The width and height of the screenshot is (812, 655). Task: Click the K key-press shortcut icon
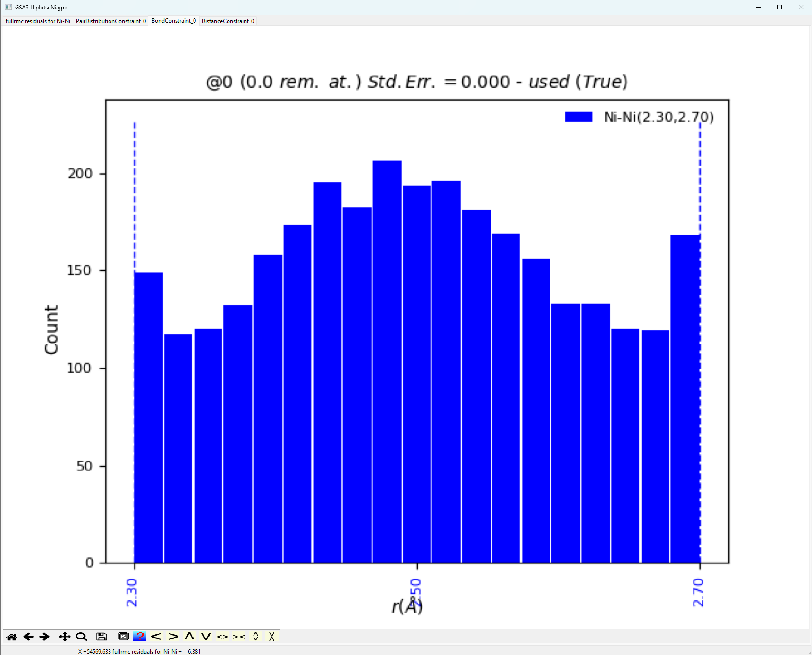(123, 637)
